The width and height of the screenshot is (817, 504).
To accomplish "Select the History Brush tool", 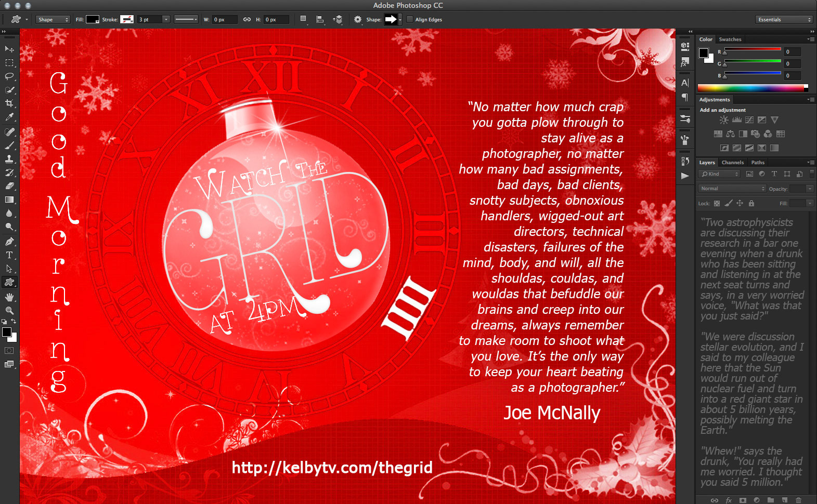I will pyautogui.click(x=9, y=173).
